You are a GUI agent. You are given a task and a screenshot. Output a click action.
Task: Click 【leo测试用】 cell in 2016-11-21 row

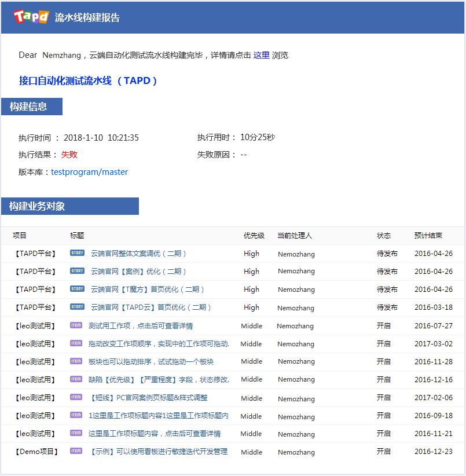tap(35, 434)
